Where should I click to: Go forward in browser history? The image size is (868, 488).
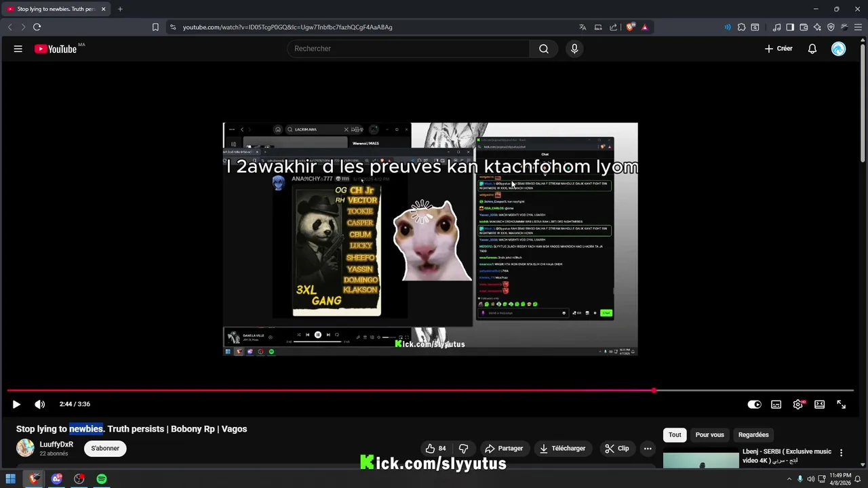23,27
